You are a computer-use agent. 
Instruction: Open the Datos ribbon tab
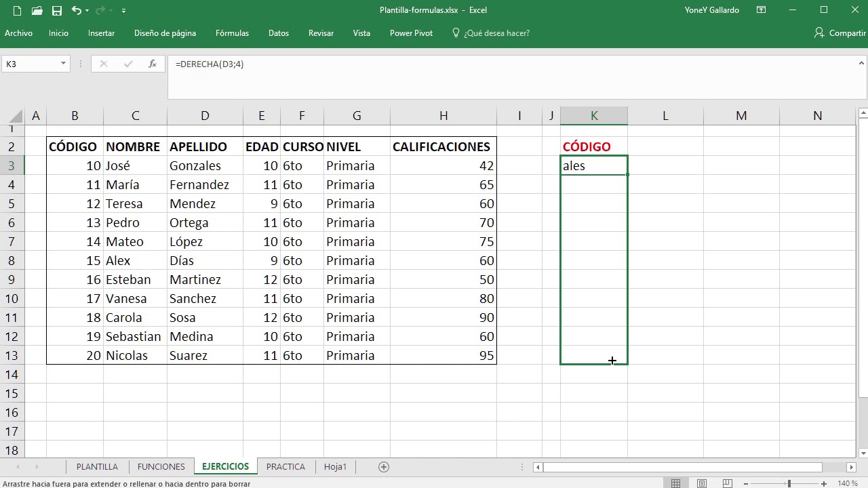(x=278, y=33)
